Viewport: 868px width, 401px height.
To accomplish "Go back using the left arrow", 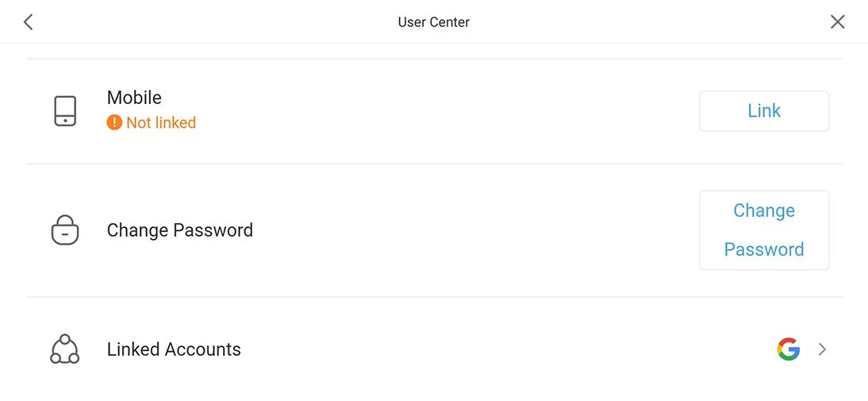I will [29, 22].
